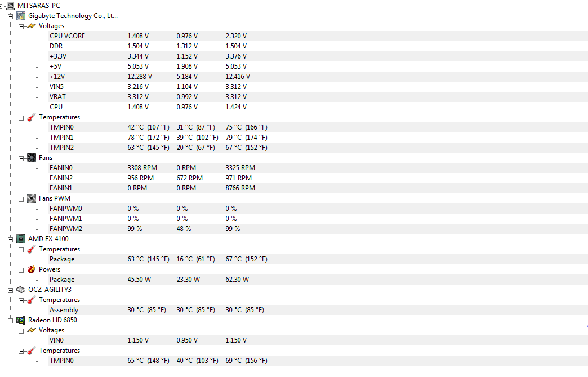The image size is (588, 377).
Task: Collapse the AMD FX-4100 node
Action: (11, 239)
